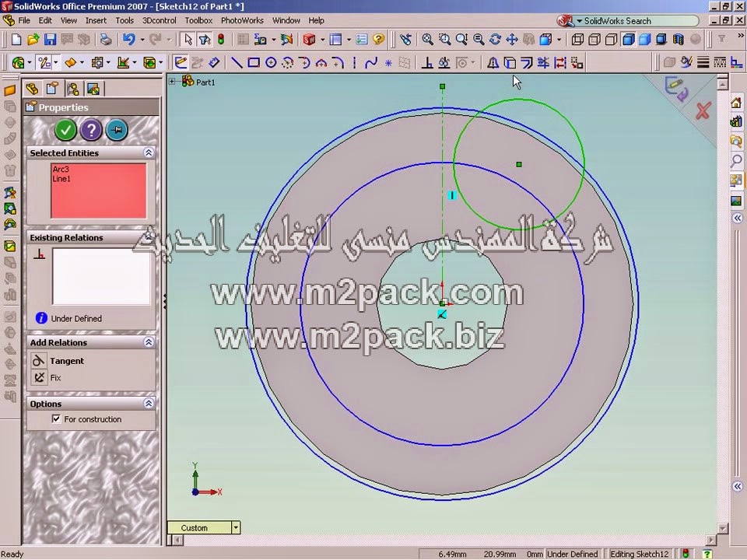This screenshot has width=747, height=560.
Task: Click the Open file folder icon
Action: click(33, 39)
